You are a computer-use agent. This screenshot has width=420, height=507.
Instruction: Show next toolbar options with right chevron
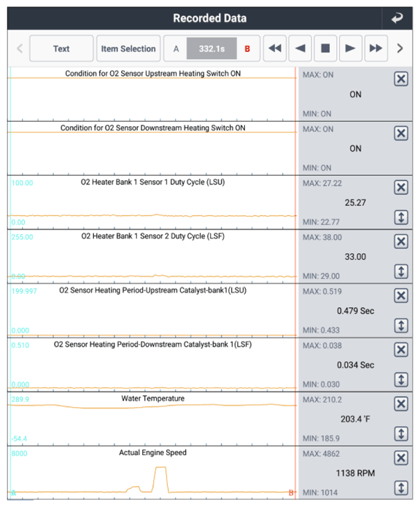click(400, 48)
